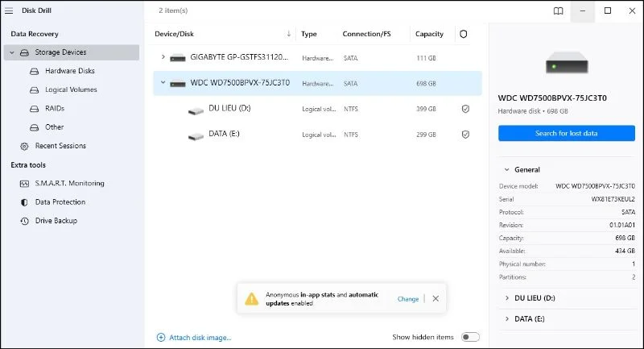Maximize the Disk Drill window
The height and width of the screenshot is (349, 644).
[x=608, y=11]
